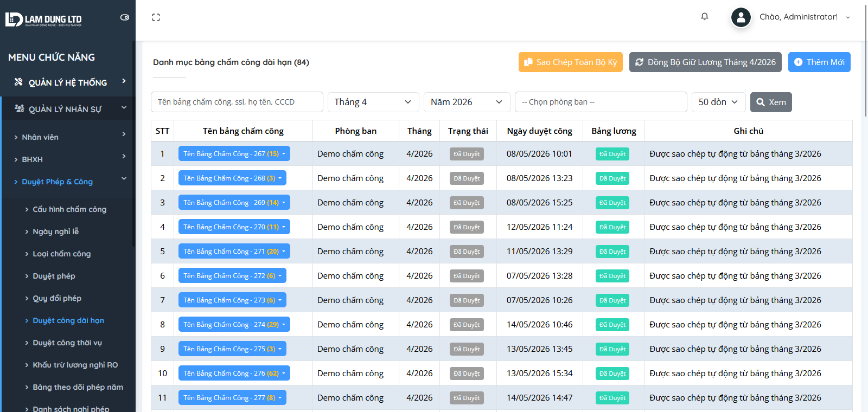Click the Ngày duyệt công column header
The width and height of the screenshot is (868, 412).
[x=540, y=131]
